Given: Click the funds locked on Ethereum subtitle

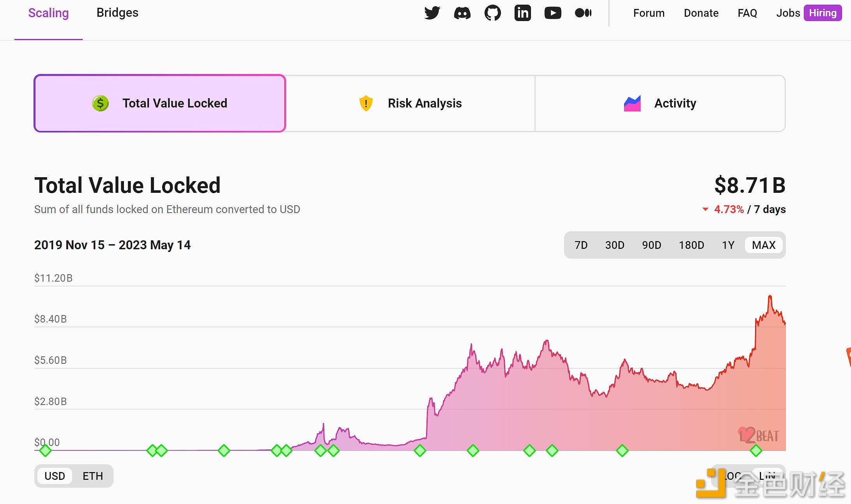Looking at the screenshot, I should (x=167, y=209).
